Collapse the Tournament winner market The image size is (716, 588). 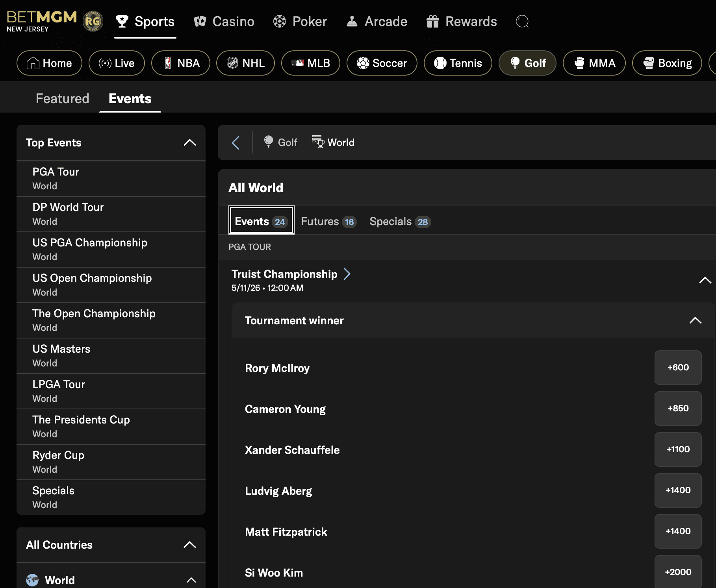click(x=696, y=320)
